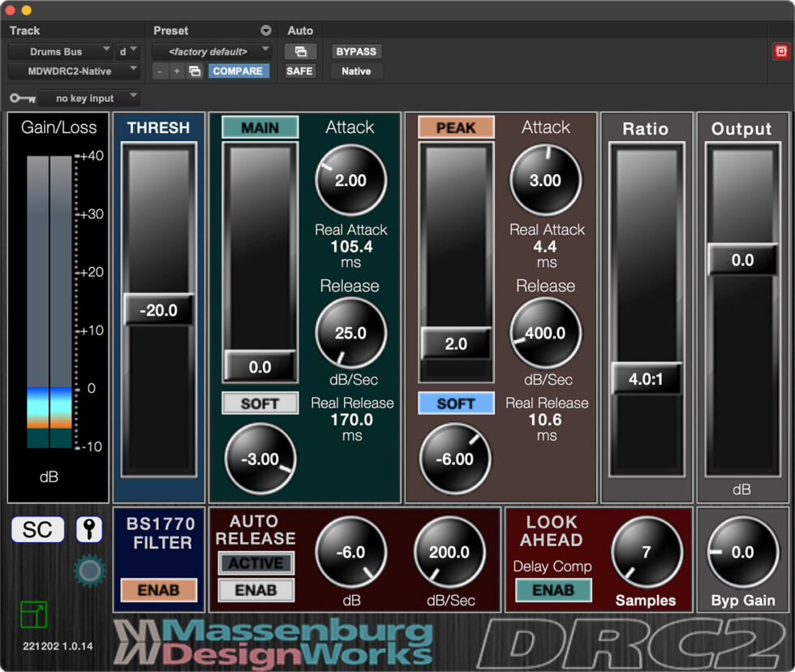The height and width of the screenshot is (672, 795).
Task: Toggle SOFT knee on the MAIN compressor
Action: pos(259,403)
